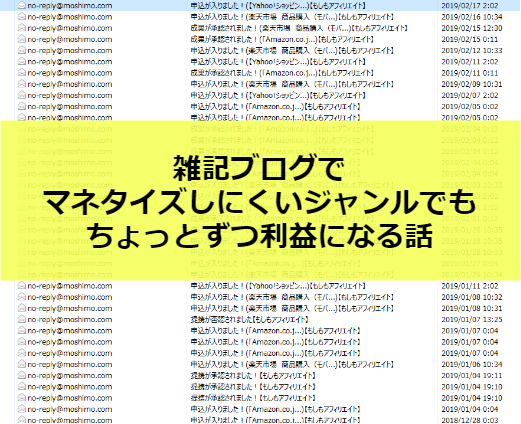Open the Amazon approval email dated 2019/02/11 0:11

click(282, 73)
